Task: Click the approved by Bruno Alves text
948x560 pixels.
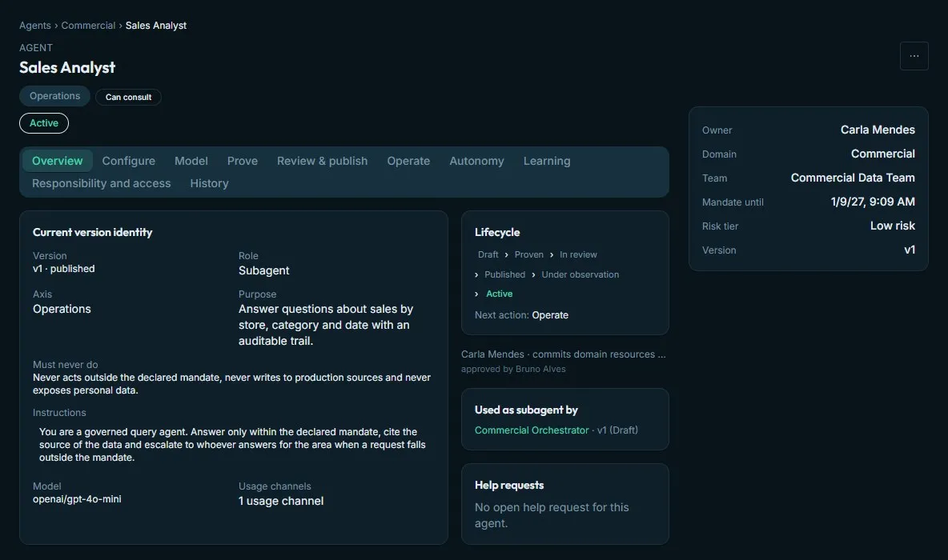Action: point(513,369)
